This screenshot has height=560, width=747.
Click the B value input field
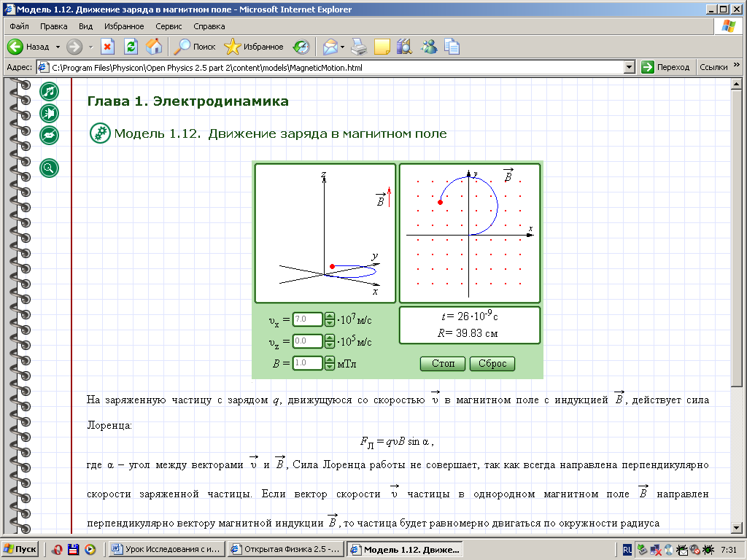pos(308,363)
